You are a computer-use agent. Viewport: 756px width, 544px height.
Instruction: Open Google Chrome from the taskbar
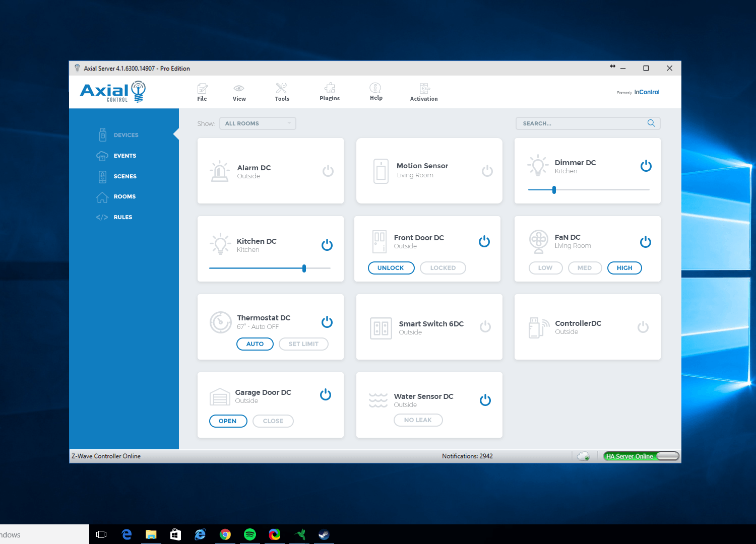(x=225, y=534)
